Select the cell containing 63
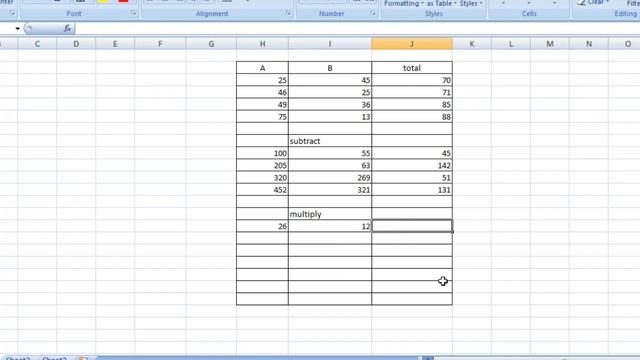Screen dimensions: 640x360 click(330, 165)
